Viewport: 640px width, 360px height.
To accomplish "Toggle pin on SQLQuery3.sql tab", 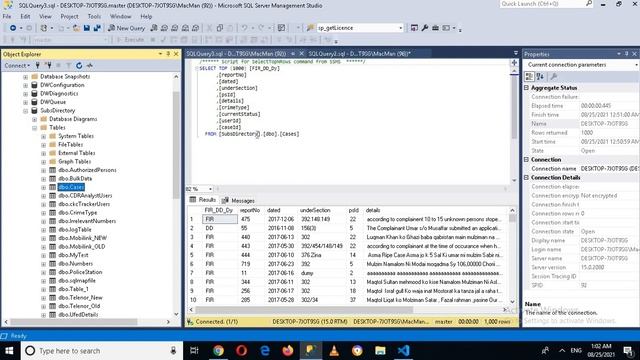I will click(293, 53).
